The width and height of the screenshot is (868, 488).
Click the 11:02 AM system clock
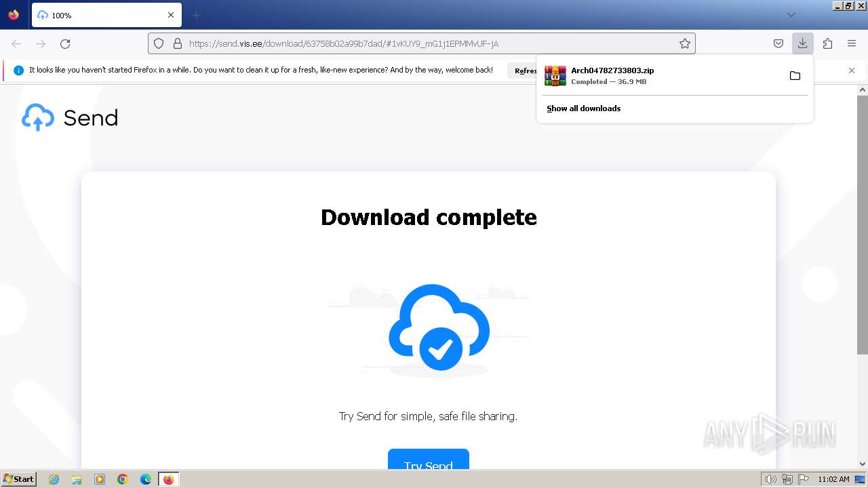pos(833,479)
